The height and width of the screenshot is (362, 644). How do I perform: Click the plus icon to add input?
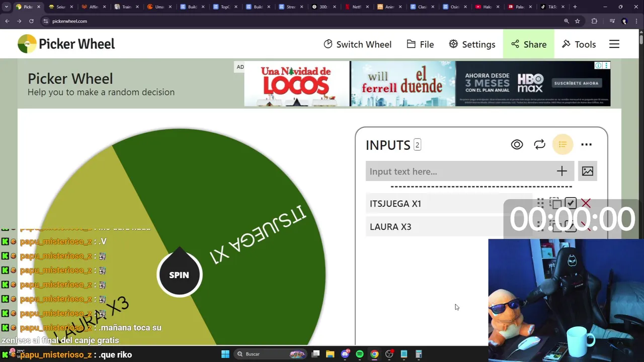point(561,171)
